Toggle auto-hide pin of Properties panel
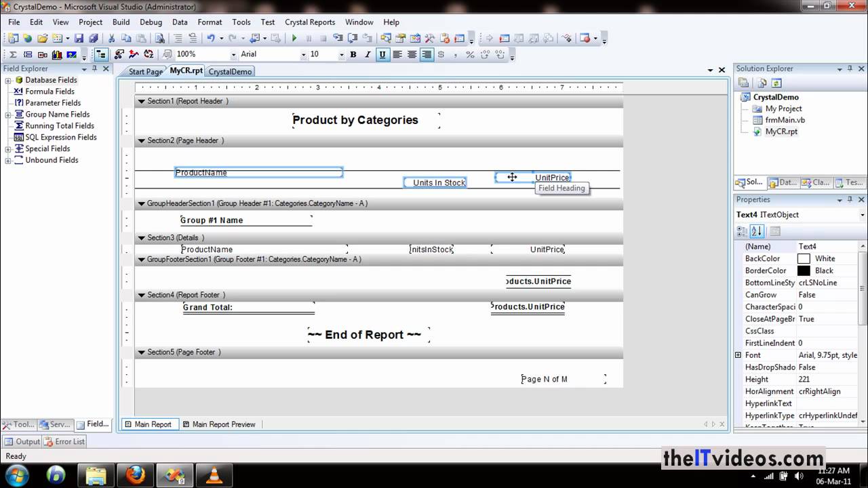 click(x=850, y=199)
